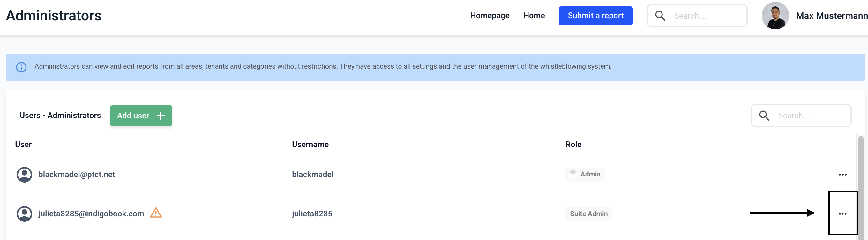Click the magnifier icon in the header search

(x=660, y=16)
